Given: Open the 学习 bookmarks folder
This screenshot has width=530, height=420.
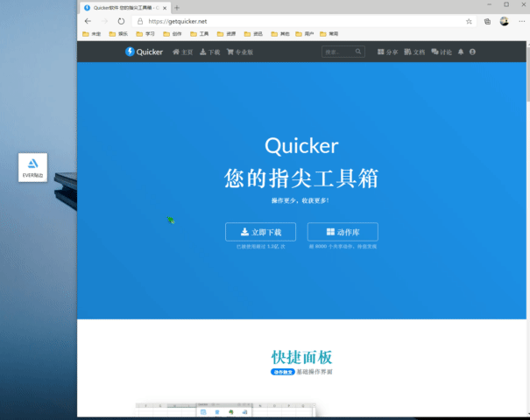Looking at the screenshot, I should point(145,34).
